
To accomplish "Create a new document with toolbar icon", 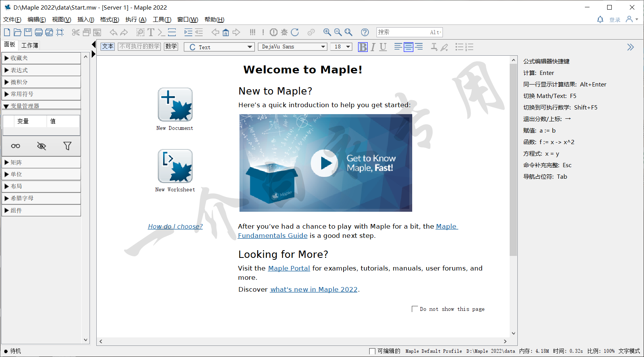I will pos(7,32).
